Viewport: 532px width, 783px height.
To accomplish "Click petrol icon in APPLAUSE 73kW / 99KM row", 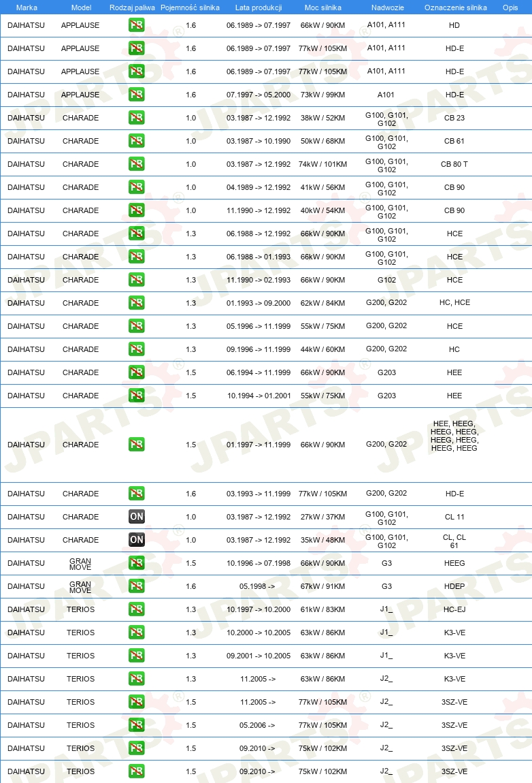I will [x=136, y=95].
